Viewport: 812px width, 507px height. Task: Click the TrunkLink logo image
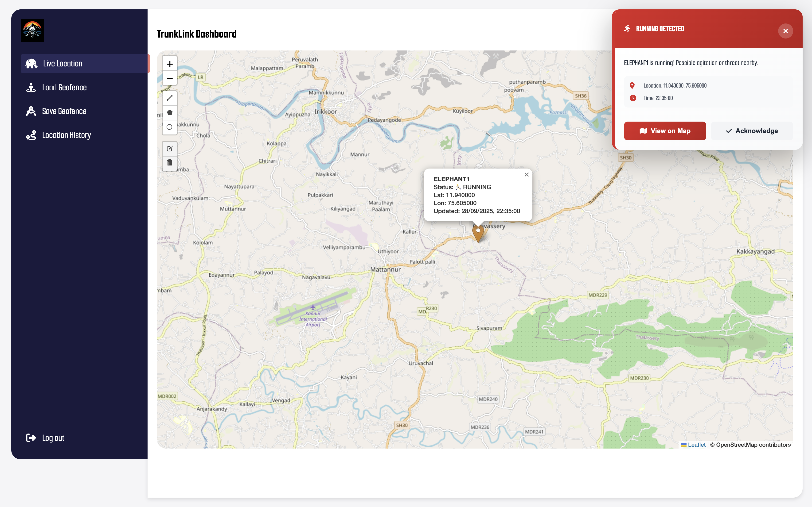(x=32, y=31)
